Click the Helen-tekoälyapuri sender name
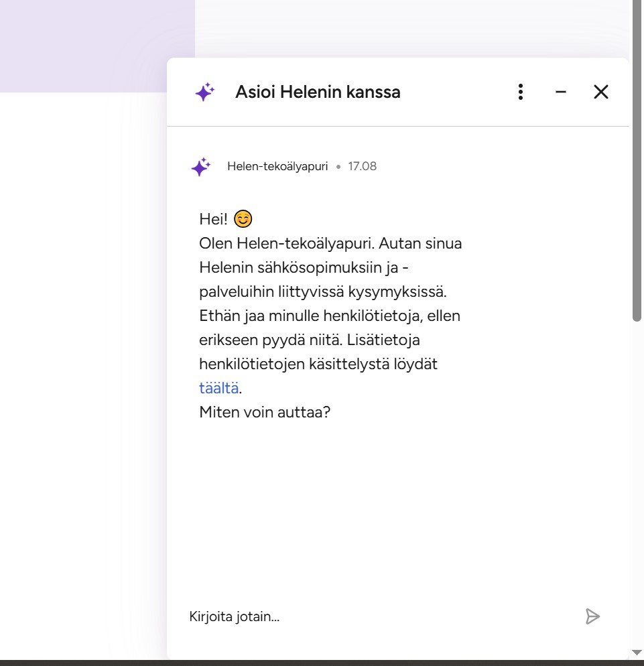 pos(277,166)
